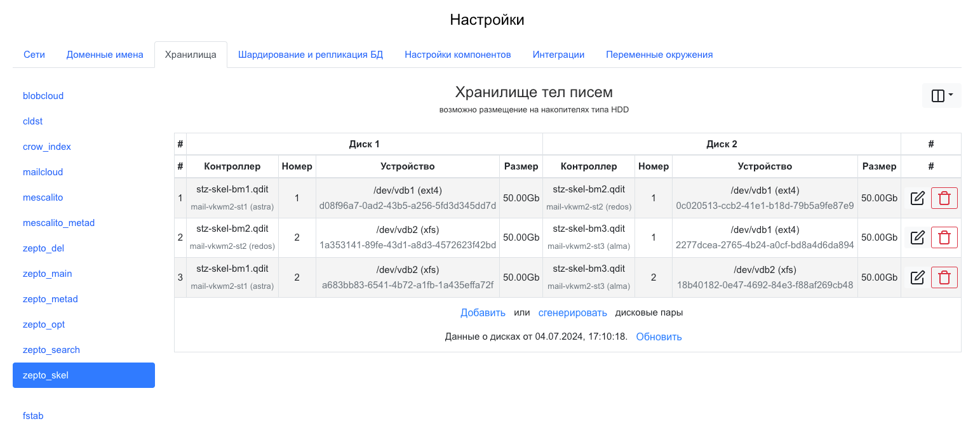
Task: Switch to the Сети tab
Action: pos(34,55)
